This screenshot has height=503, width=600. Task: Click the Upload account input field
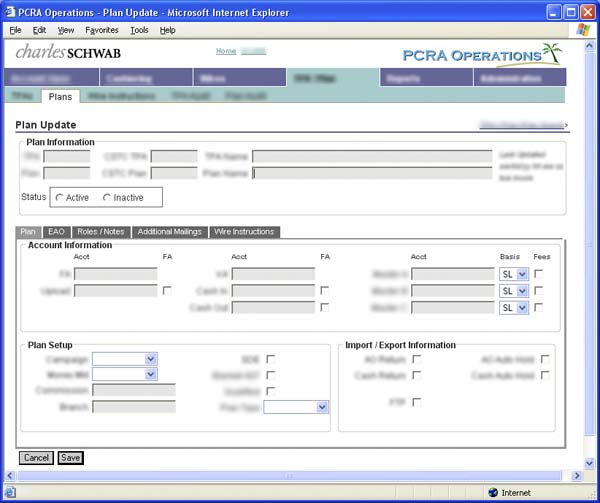(x=116, y=291)
